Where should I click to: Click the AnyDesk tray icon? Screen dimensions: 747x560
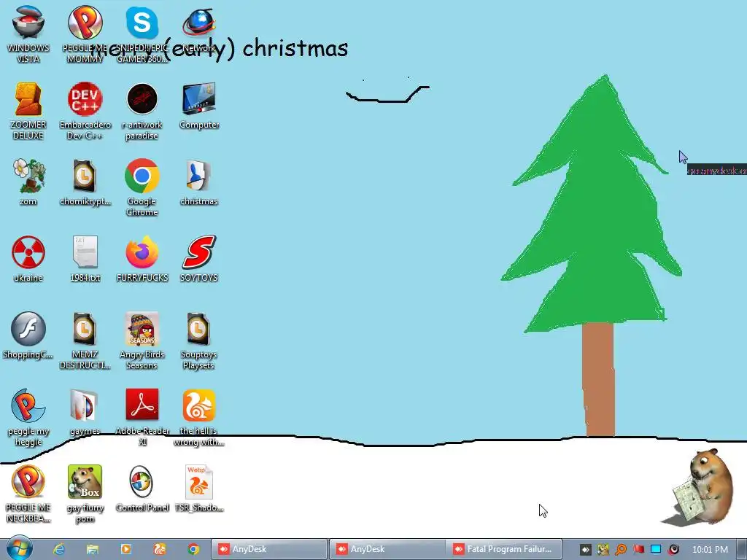[x=586, y=550]
